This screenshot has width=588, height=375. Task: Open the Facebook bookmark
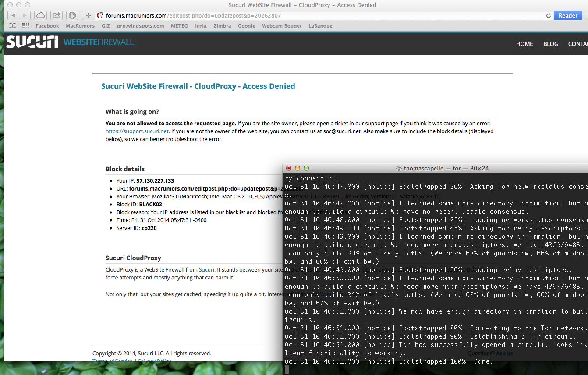[47, 26]
